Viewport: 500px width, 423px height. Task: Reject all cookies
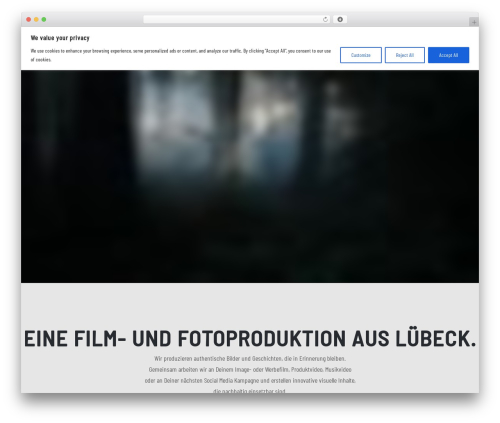tap(405, 55)
